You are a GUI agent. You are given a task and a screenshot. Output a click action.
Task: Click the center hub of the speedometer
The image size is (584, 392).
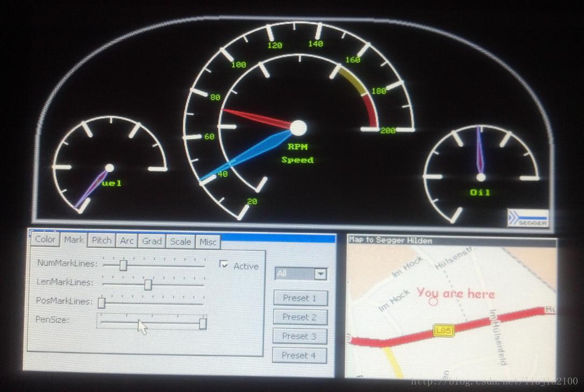298,128
